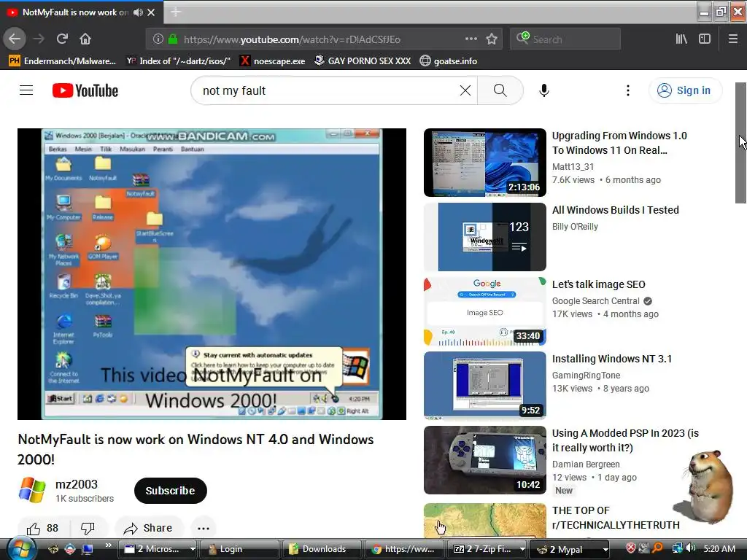The image size is (747, 560).
Task: Go back to the previous page
Action: coord(15,39)
